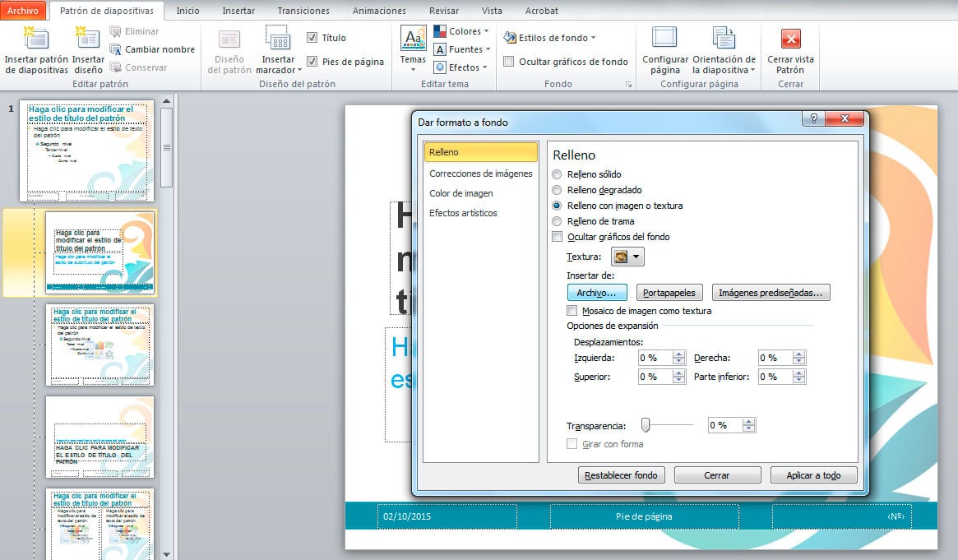Expand the Colores dropdown arrow
Screen dimensions: 958x560
pos(486,31)
